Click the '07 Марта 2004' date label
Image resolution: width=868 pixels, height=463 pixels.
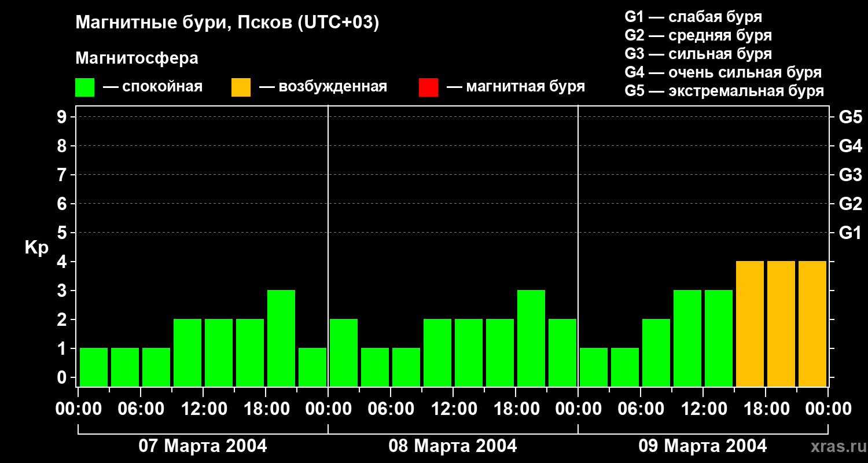(x=203, y=446)
